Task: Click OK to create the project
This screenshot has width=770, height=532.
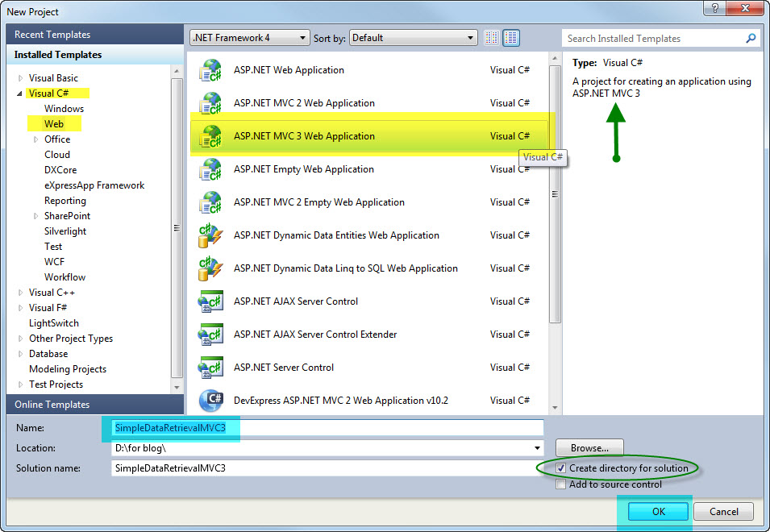Action: (658, 511)
